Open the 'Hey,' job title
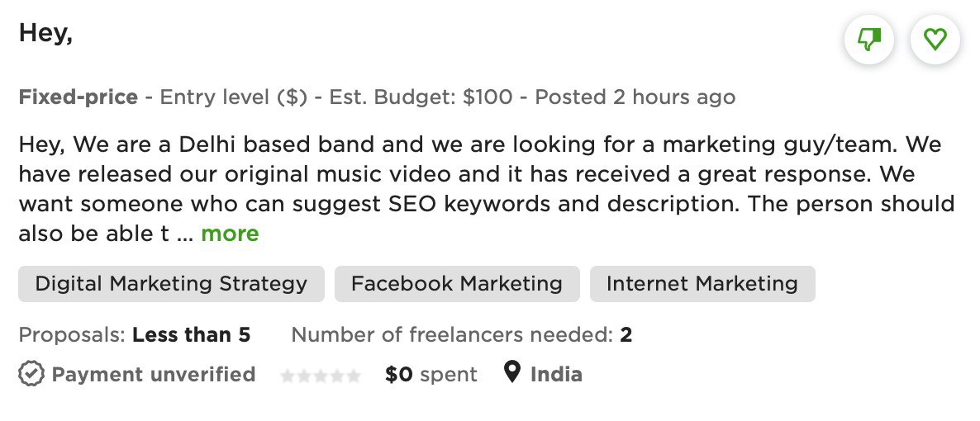The height and width of the screenshot is (421, 980). coord(45,33)
